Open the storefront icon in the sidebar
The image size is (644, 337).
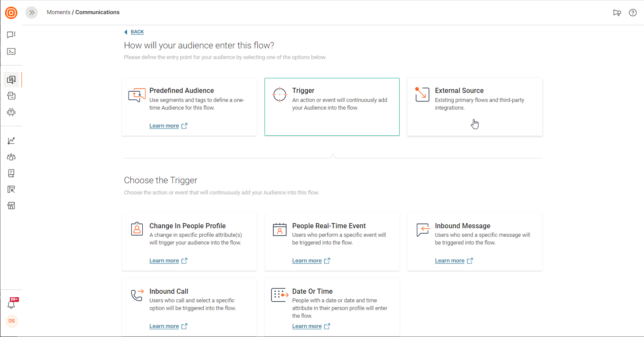click(x=11, y=206)
